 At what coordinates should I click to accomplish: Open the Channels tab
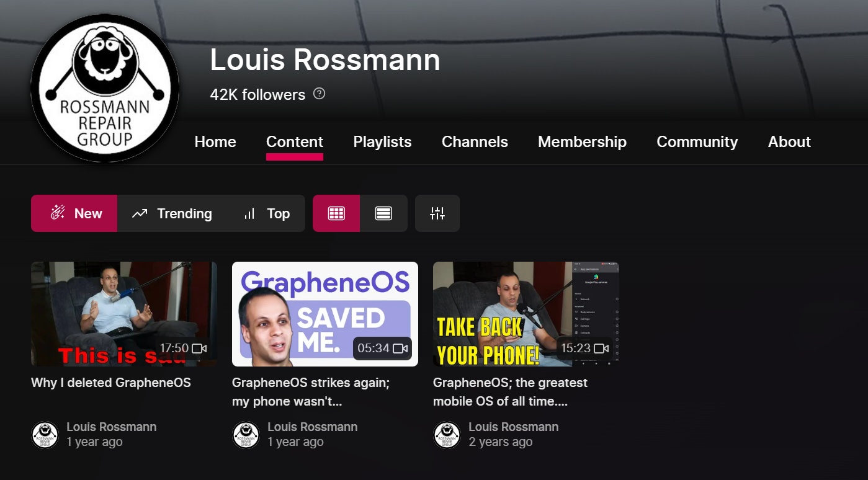tap(475, 142)
